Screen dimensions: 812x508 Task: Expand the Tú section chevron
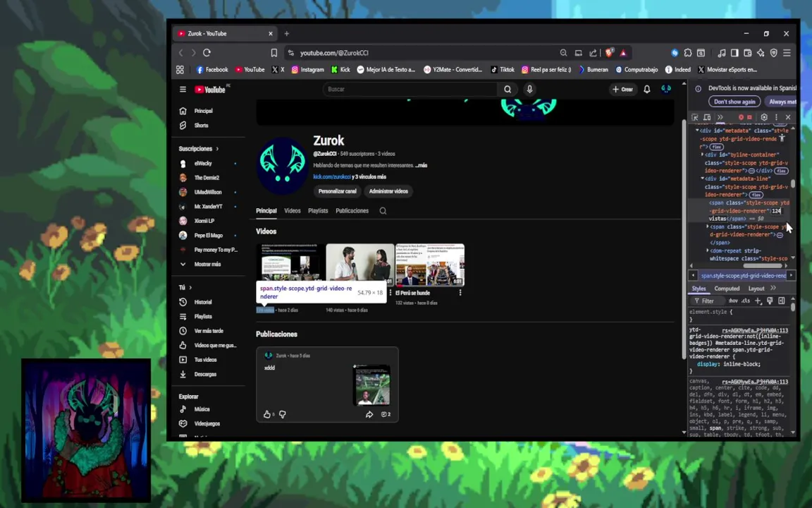pos(190,288)
